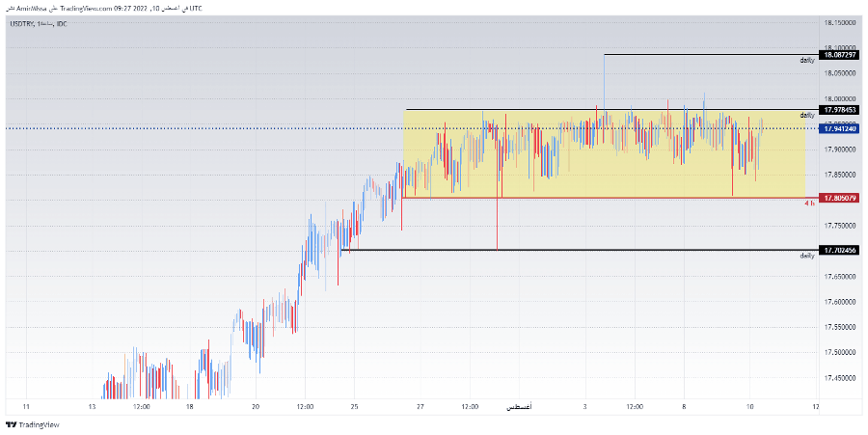Click date label 20 on time axis
868x435 pixels.
click(x=256, y=407)
